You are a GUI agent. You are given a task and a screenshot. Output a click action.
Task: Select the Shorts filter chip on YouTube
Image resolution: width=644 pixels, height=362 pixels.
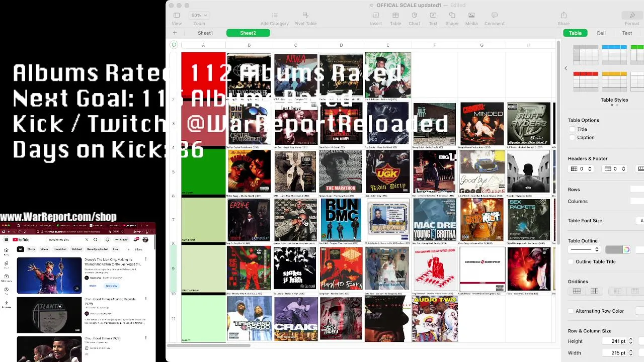[x=31, y=249]
